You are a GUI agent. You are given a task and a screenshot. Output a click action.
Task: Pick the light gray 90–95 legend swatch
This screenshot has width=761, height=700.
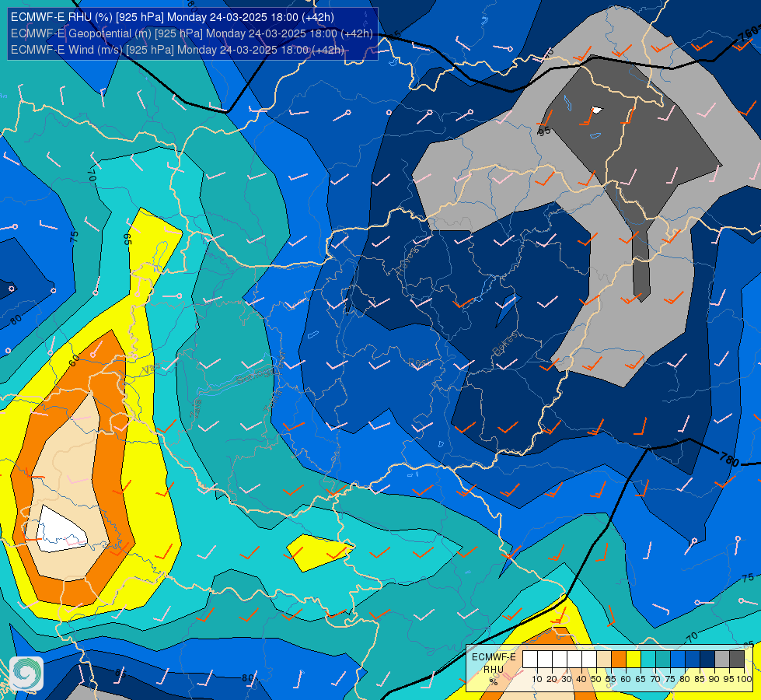click(x=722, y=660)
